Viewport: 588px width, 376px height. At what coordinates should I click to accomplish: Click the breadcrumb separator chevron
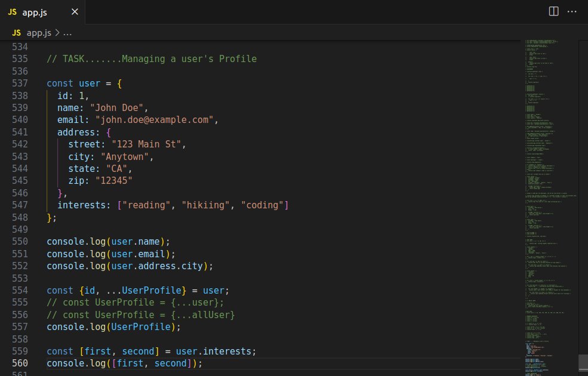point(57,33)
